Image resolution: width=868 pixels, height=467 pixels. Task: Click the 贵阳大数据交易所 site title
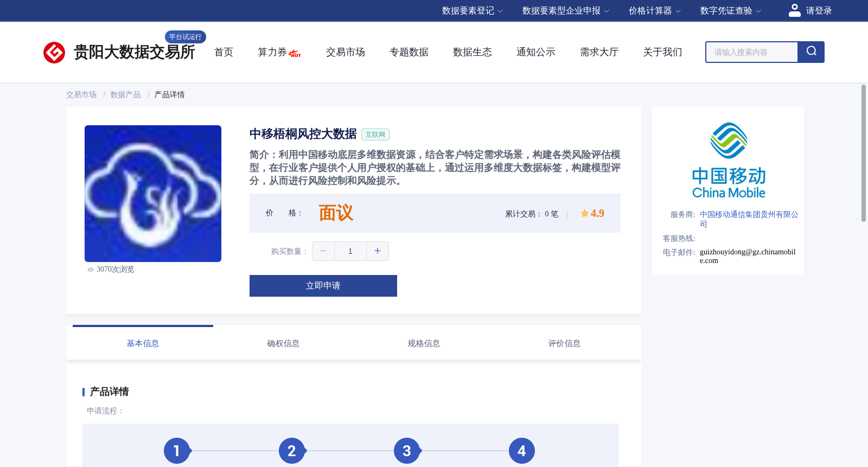pyautogui.click(x=135, y=52)
